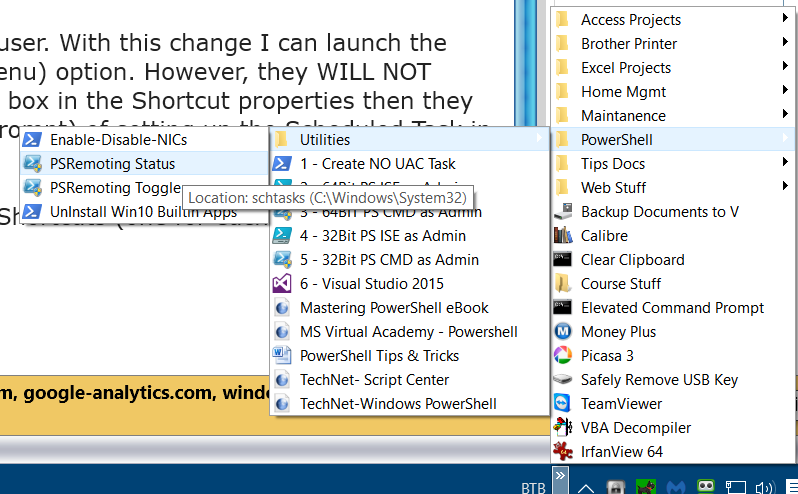Show hidden tray icons with the up chevron
The height and width of the screenshot is (494, 798).
pos(586,487)
